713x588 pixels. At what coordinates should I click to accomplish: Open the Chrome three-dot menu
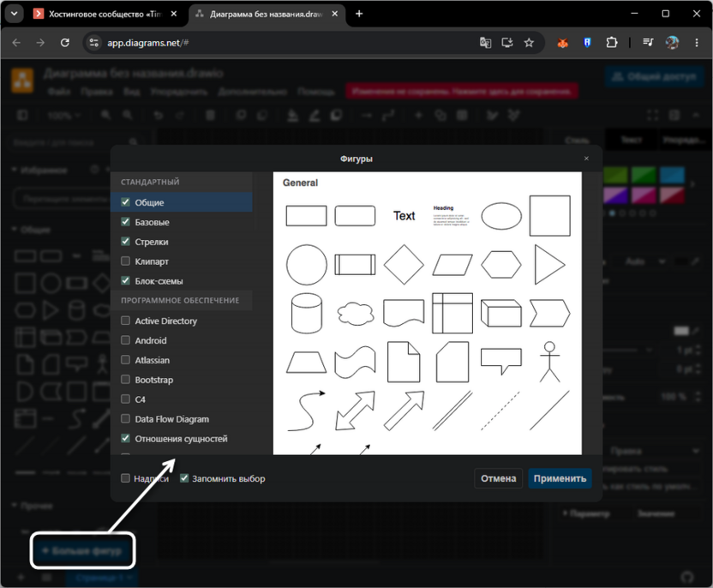697,43
